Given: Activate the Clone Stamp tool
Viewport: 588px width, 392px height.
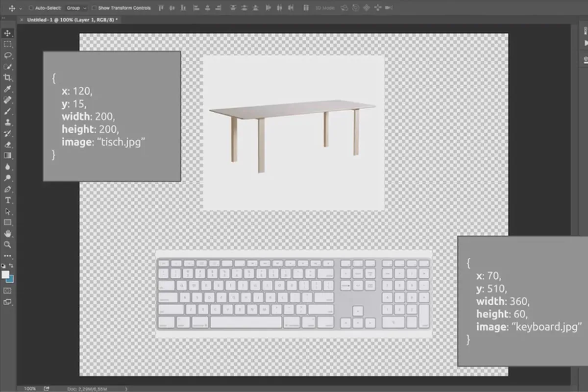Looking at the screenshot, I should 8,122.
